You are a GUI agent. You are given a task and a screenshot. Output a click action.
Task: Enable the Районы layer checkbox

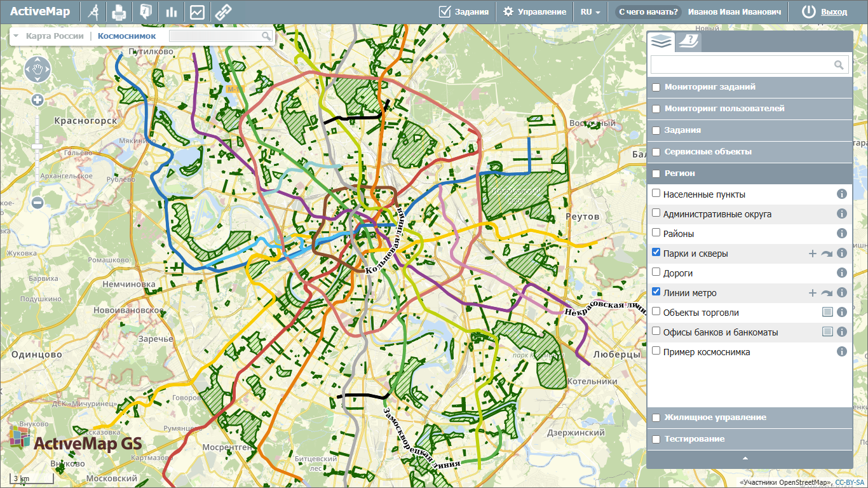click(656, 233)
